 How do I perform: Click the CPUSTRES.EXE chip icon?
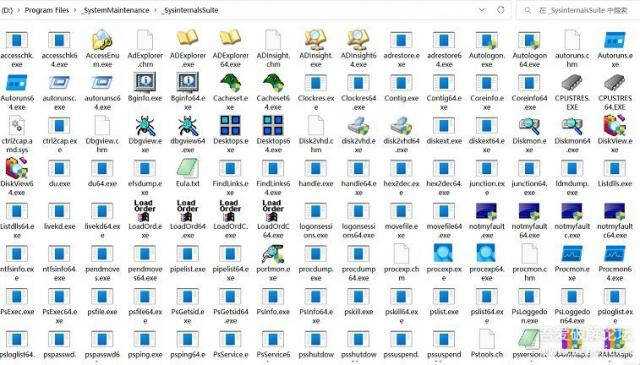572,83
